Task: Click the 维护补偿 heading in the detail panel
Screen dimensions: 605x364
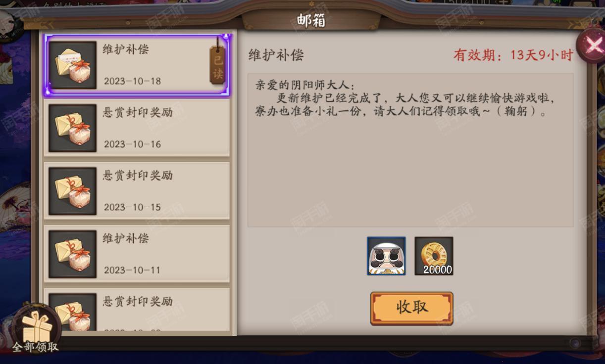Action: click(x=276, y=55)
